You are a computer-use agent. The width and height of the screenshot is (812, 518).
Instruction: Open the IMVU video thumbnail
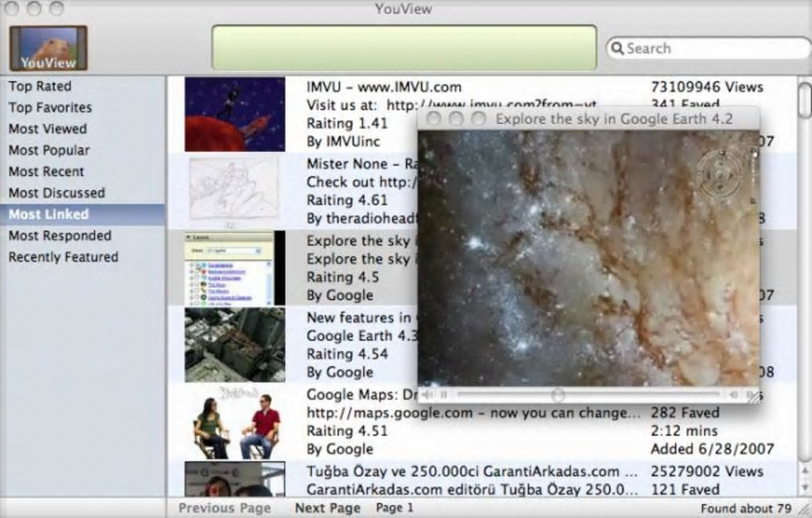coord(234,114)
